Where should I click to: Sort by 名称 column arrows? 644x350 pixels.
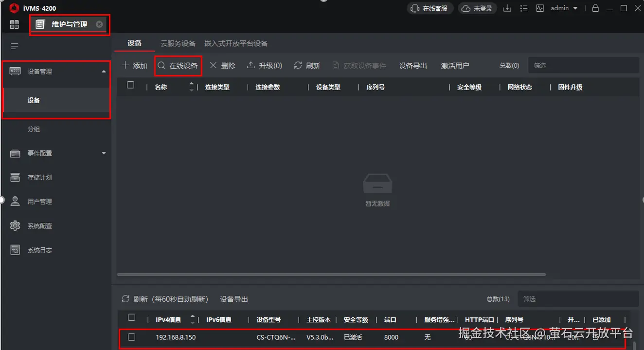[191, 87]
